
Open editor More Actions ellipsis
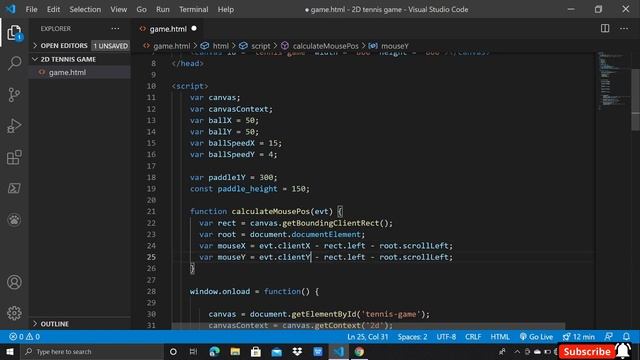click(624, 29)
